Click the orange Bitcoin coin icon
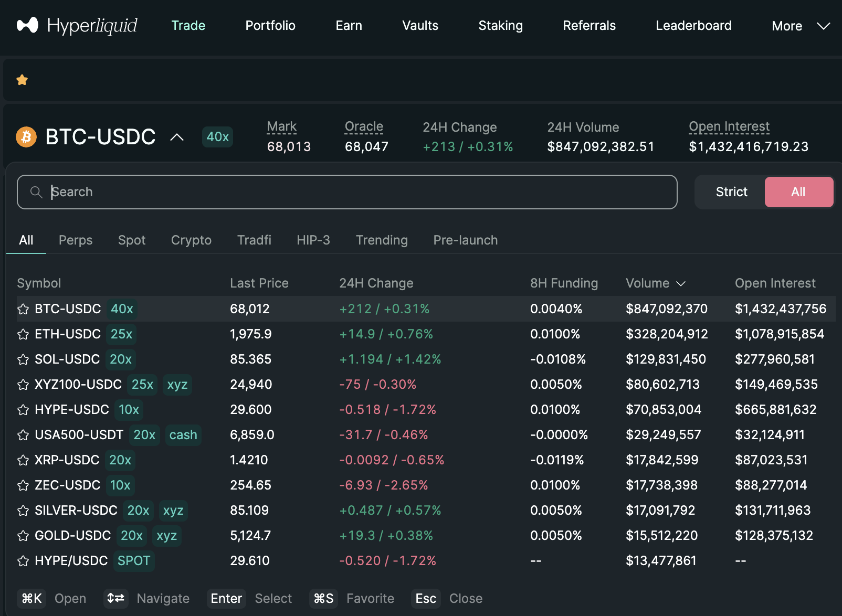The width and height of the screenshot is (842, 616). point(26,137)
